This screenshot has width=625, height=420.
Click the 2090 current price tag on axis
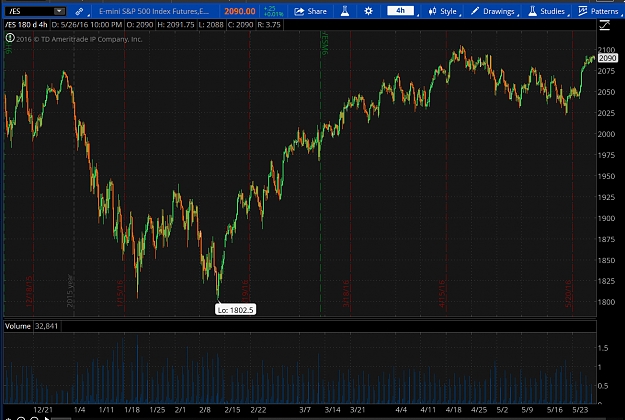(x=607, y=58)
